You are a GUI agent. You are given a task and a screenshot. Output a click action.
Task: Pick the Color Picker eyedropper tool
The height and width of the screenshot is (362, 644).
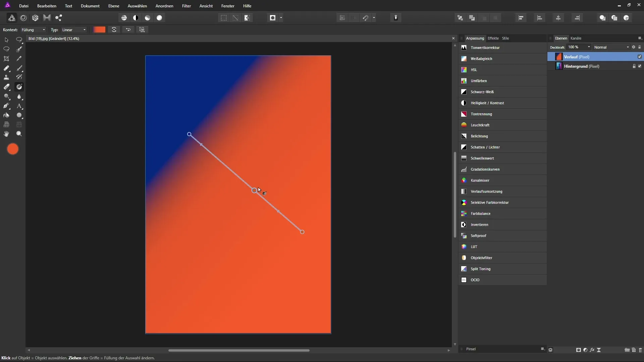19,59
